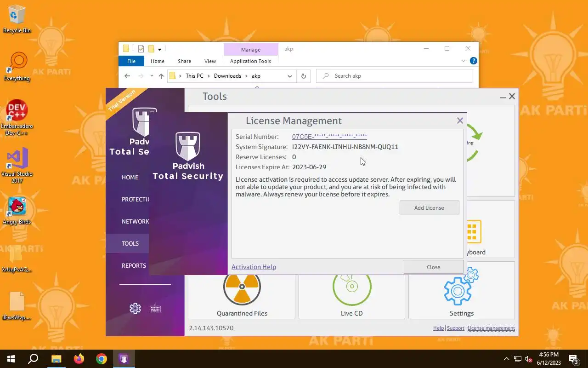Open the notification center icon

pyautogui.click(x=574, y=359)
